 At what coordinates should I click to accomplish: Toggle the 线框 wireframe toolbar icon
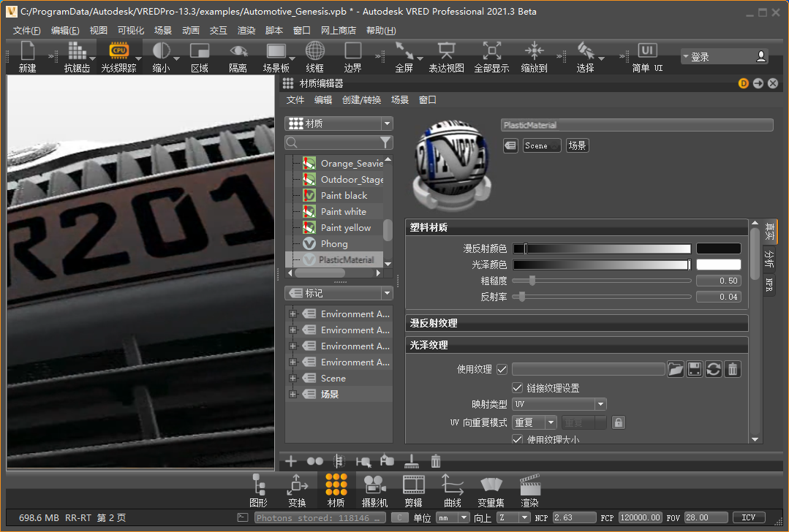click(x=314, y=51)
